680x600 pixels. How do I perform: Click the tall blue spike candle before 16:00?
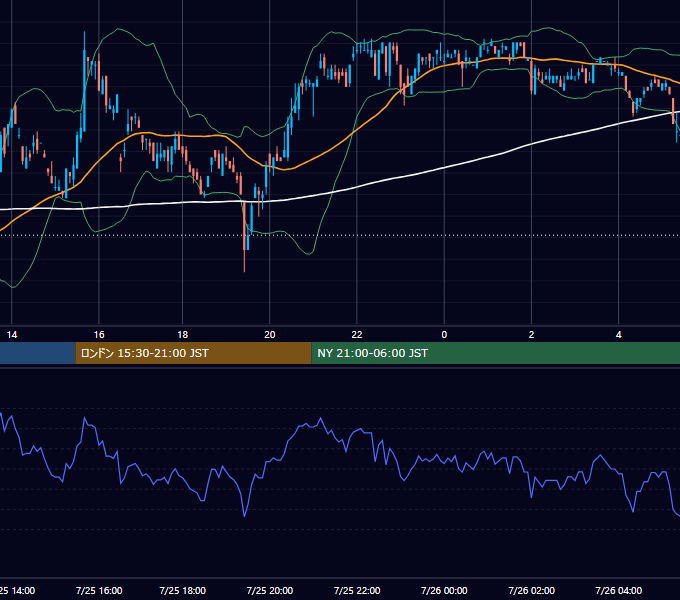tap(84, 82)
